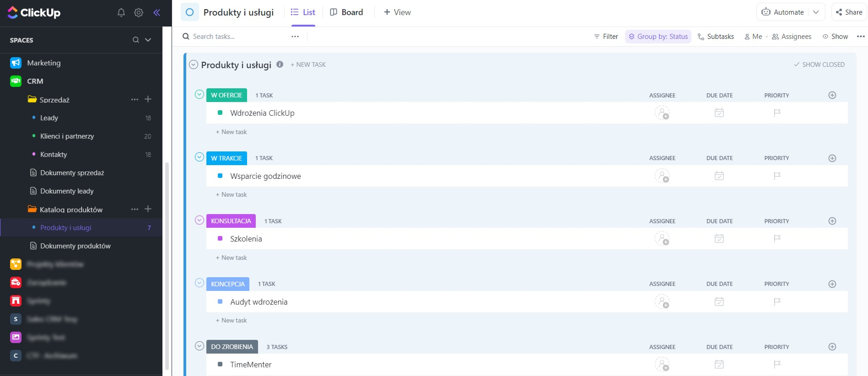Image resolution: width=868 pixels, height=376 pixels.
Task: Change status square of Wdrożenia ClickUp
Action: click(220, 113)
